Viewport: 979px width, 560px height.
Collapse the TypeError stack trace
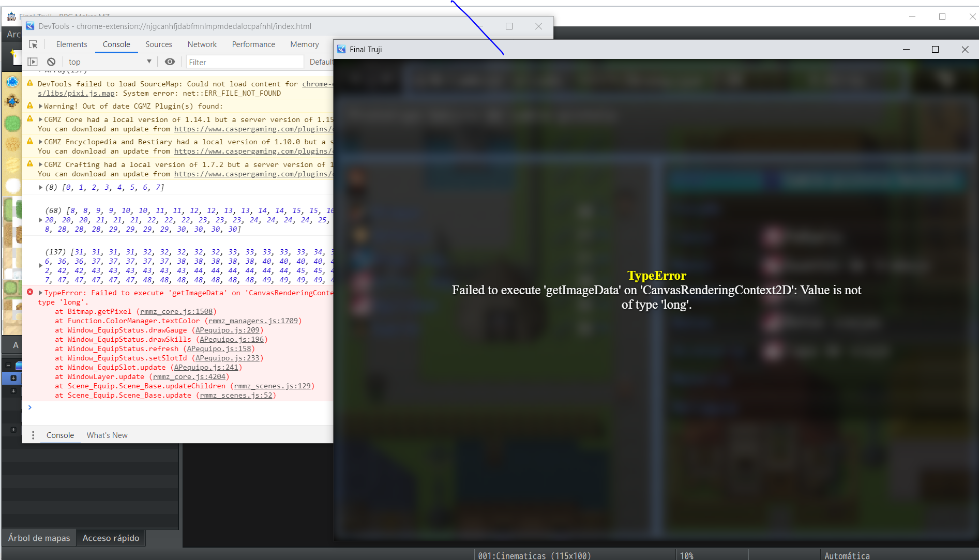[40, 293]
